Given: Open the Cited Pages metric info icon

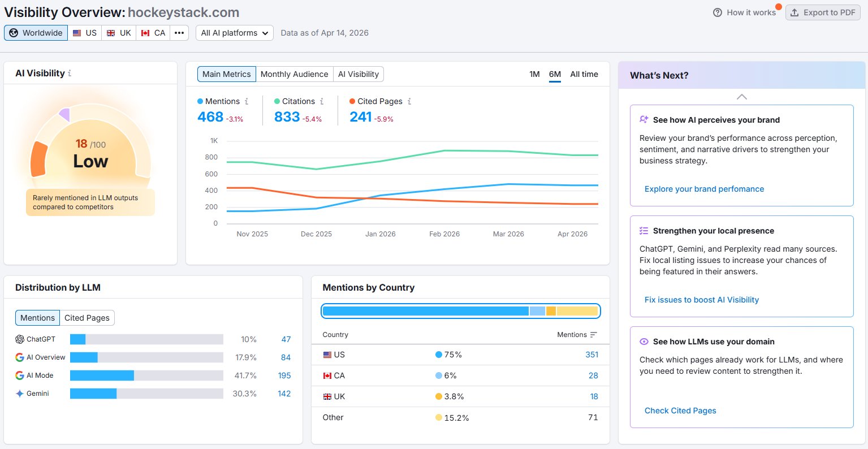Looking at the screenshot, I should coord(409,101).
